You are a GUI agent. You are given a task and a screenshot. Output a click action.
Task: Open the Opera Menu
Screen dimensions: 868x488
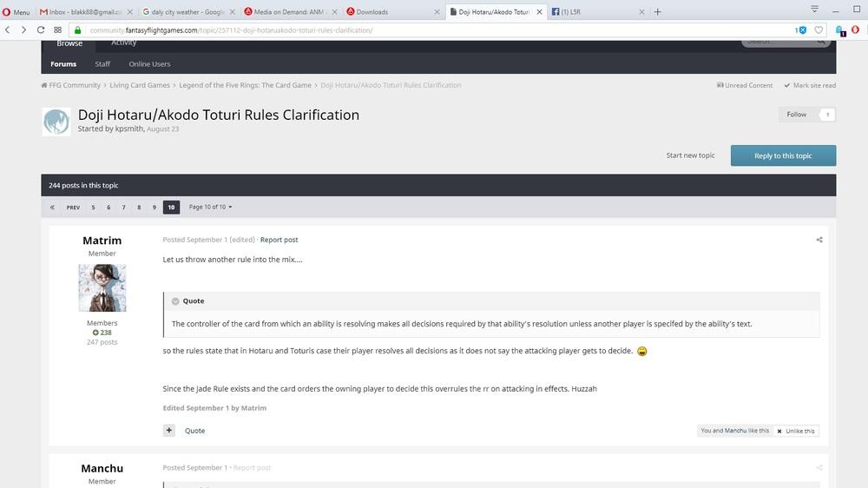click(x=16, y=12)
